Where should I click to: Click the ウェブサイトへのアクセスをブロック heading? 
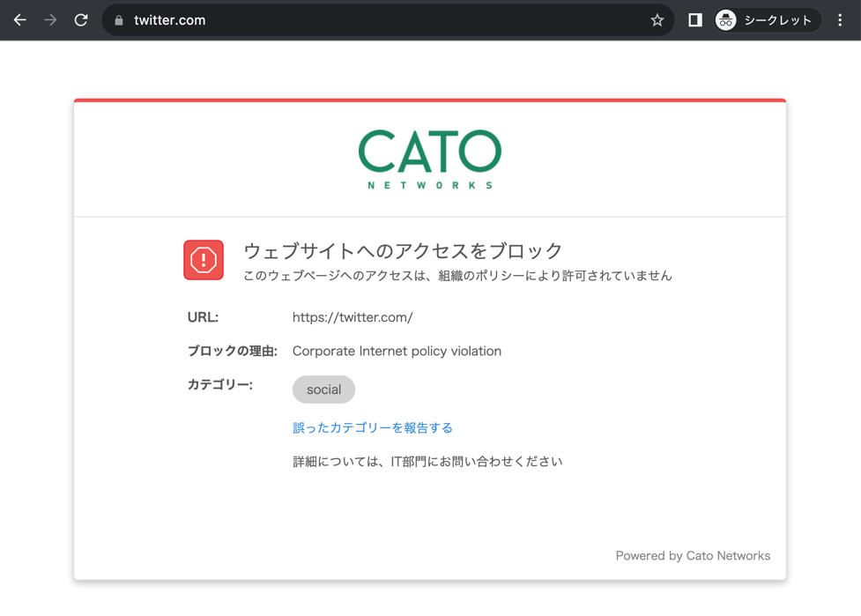(x=403, y=250)
